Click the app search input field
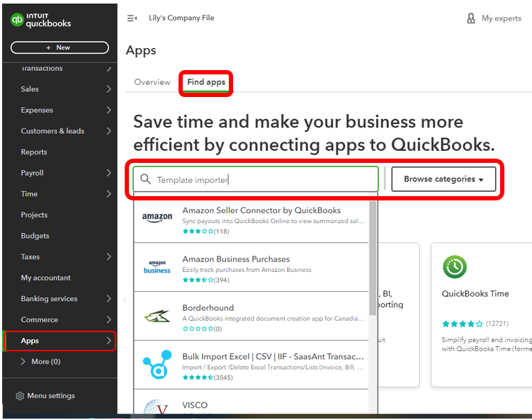 (256, 179)
